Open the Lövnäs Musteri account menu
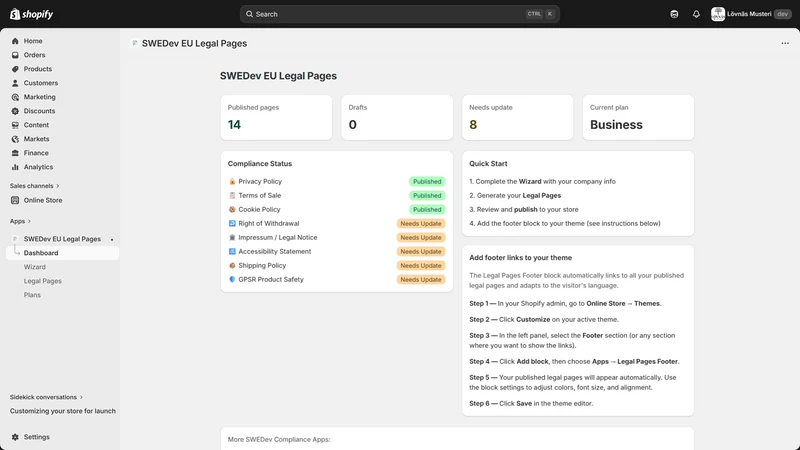Image resolution: width=800 pixels, height=450 pixels. [751, 14]
